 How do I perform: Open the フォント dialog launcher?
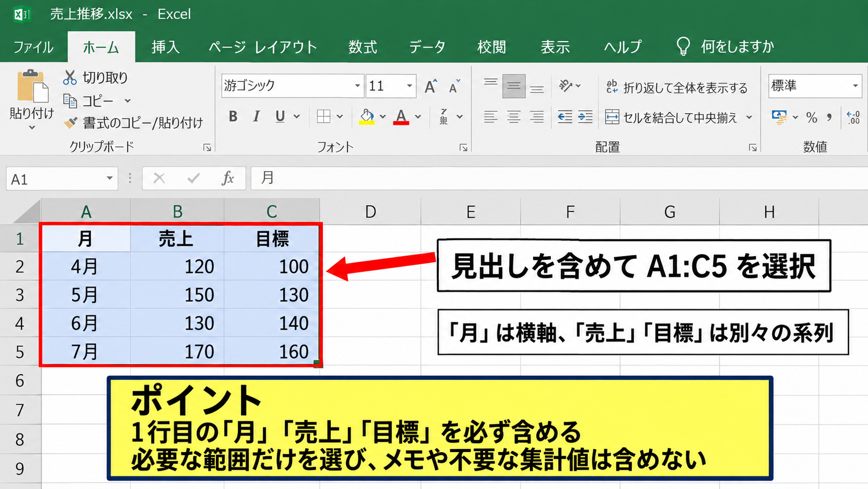pyautogui.click(x=464, y=148)
